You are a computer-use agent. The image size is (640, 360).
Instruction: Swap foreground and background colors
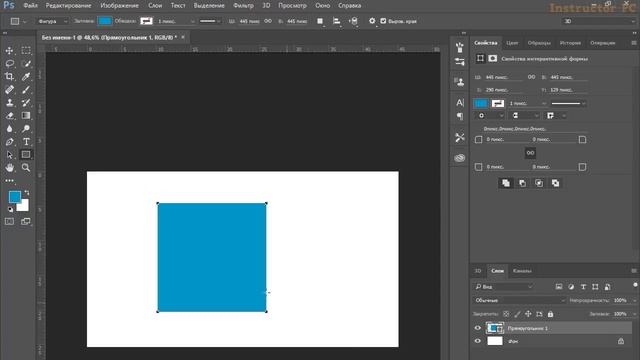point(27,192)
